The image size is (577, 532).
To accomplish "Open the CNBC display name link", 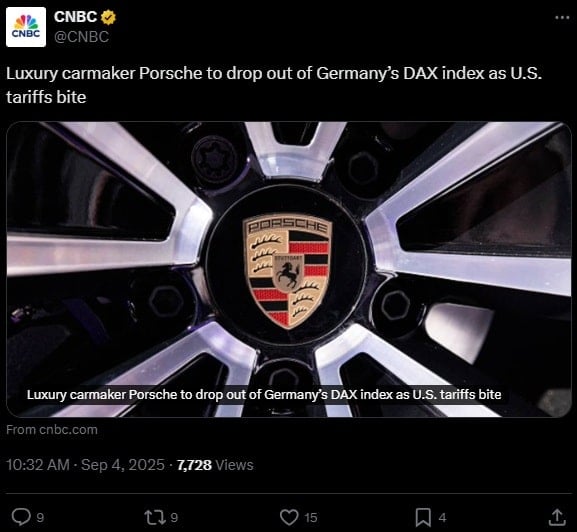I will [x=75, y=17].
